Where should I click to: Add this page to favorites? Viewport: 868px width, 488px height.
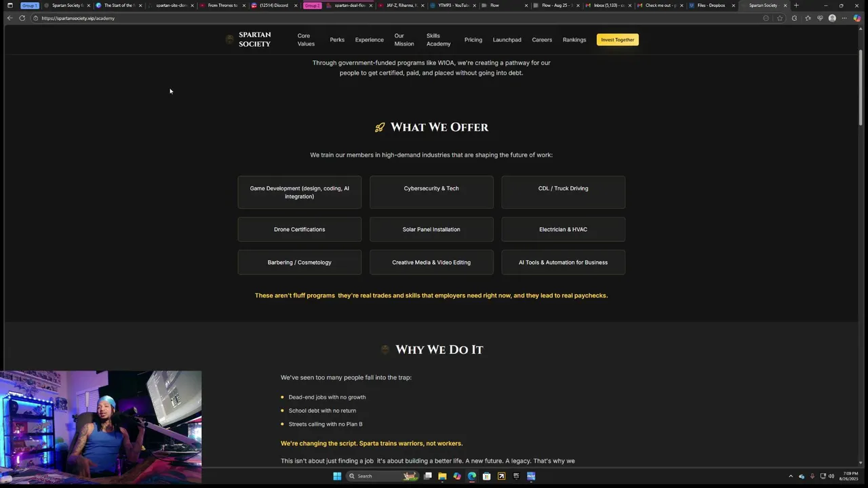pos(780,18)
